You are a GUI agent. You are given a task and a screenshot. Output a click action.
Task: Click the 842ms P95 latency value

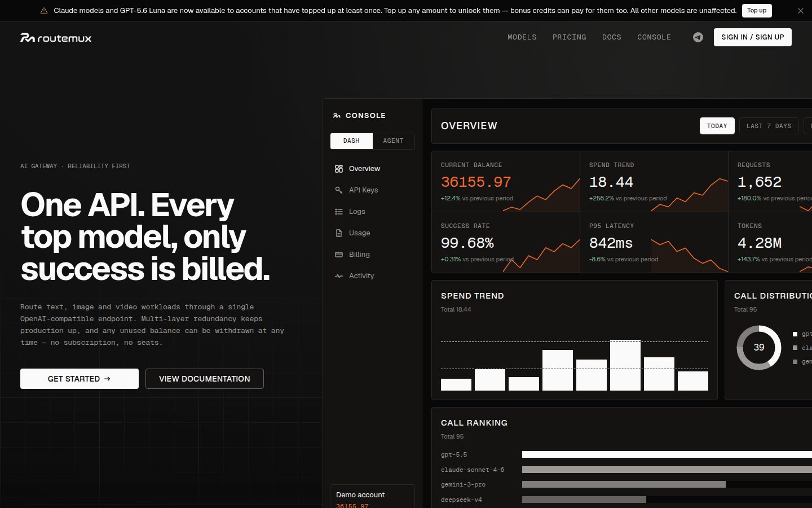611,243
